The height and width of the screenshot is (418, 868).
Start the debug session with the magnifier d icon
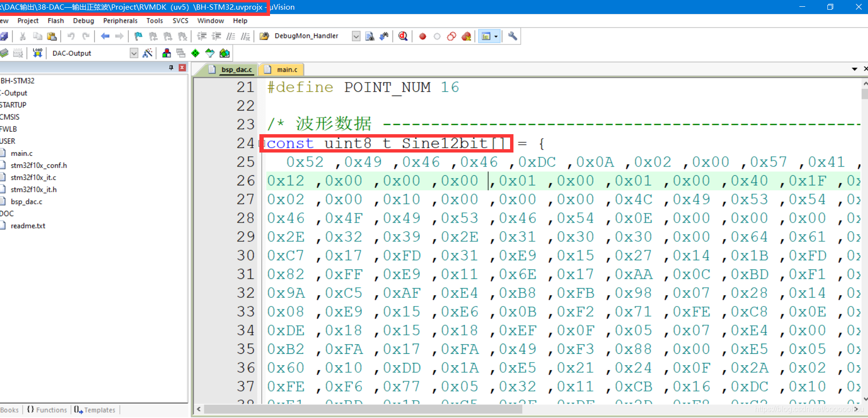click(x=403, y=36)
